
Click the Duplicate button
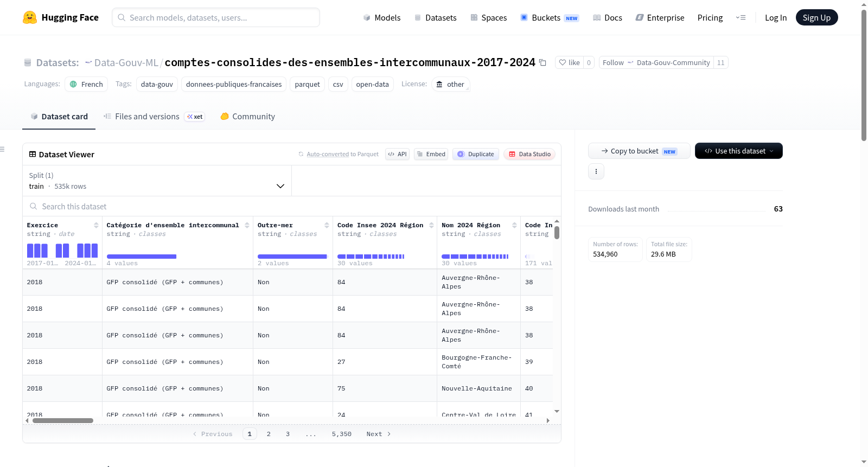[x=476, y=154]
